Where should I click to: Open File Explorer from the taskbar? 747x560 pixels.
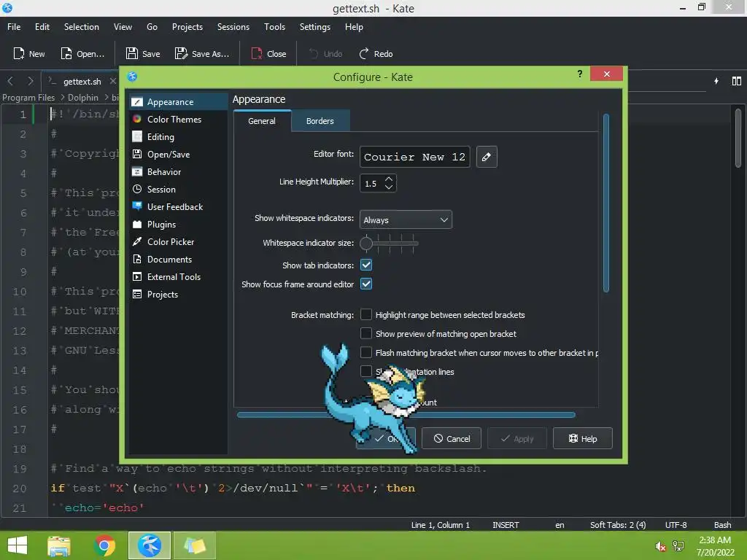(59, 545)
